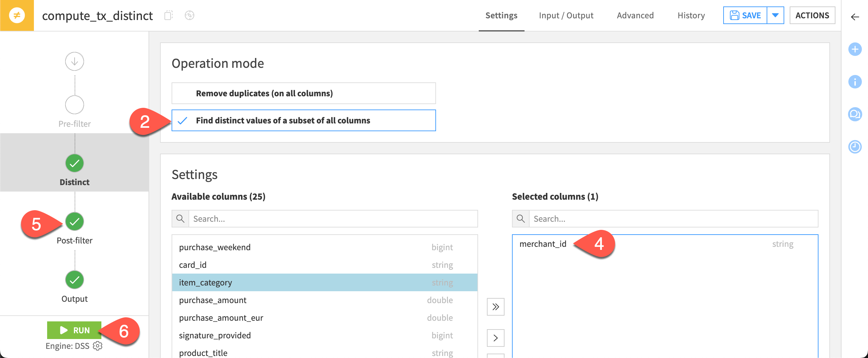Click the single-chevron add column button
This screenshot has width=868, height=358.
496,338
